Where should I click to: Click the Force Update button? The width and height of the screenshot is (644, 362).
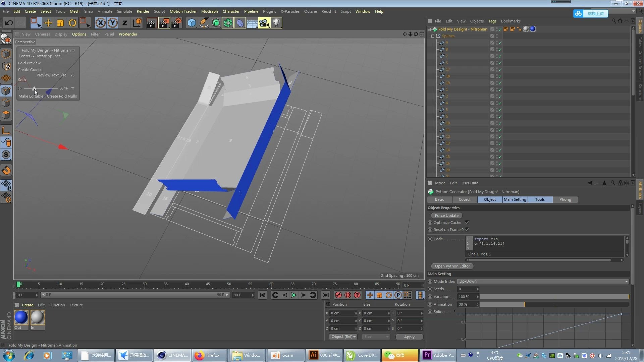(446, 216)
